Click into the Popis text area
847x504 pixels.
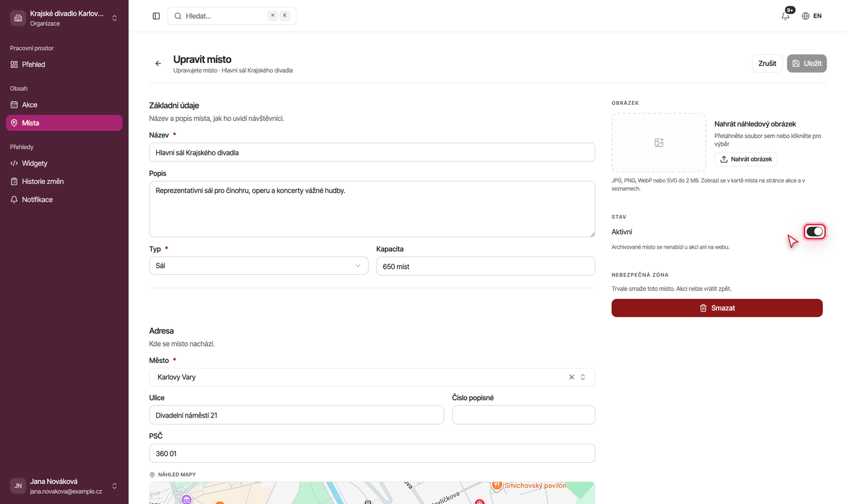[372, 209]
